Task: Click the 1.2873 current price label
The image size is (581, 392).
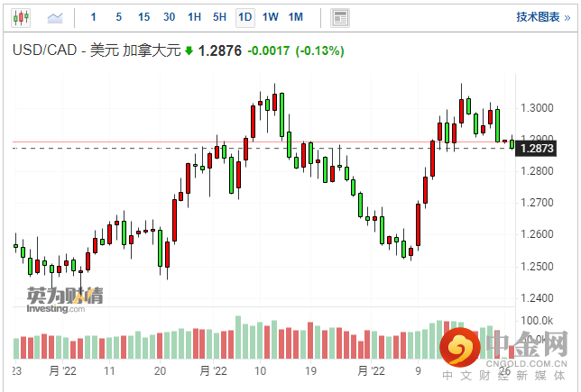Action: pyautogui.click(x=537, y=148)
